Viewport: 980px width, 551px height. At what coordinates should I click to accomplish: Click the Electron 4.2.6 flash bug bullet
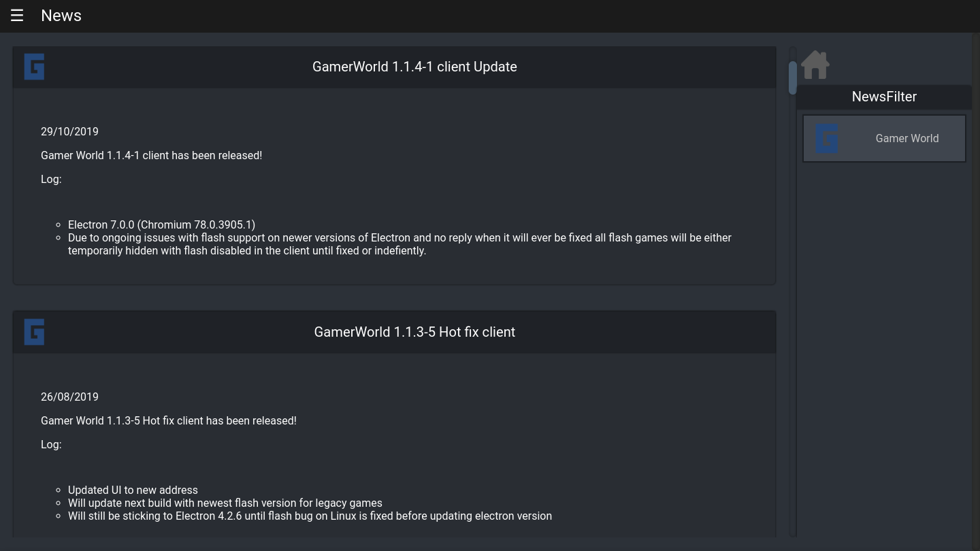tap(310, 516)
